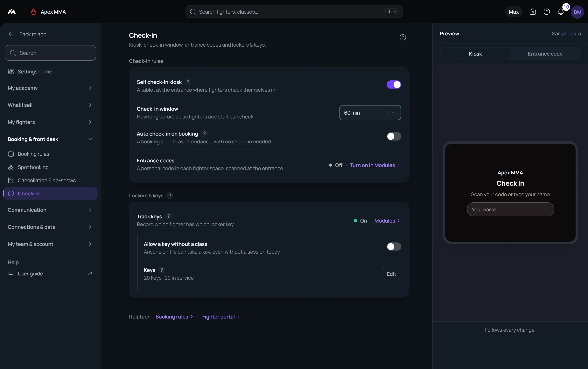Click the page help icon beside Check-in title
The width and height of the screenshot is (588, 369).
403,37
